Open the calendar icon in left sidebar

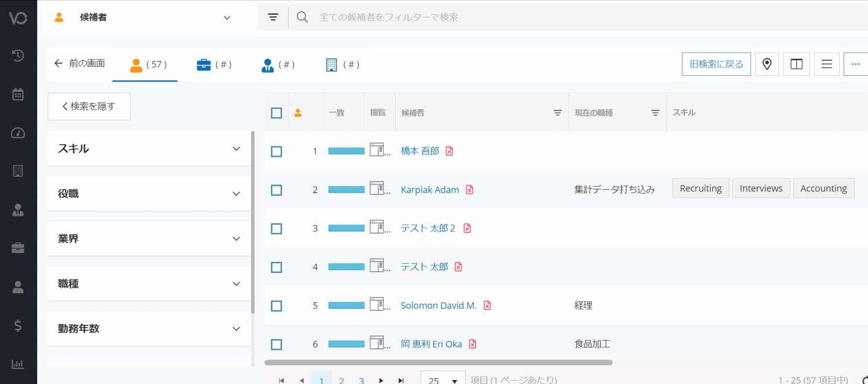[18, 94]
